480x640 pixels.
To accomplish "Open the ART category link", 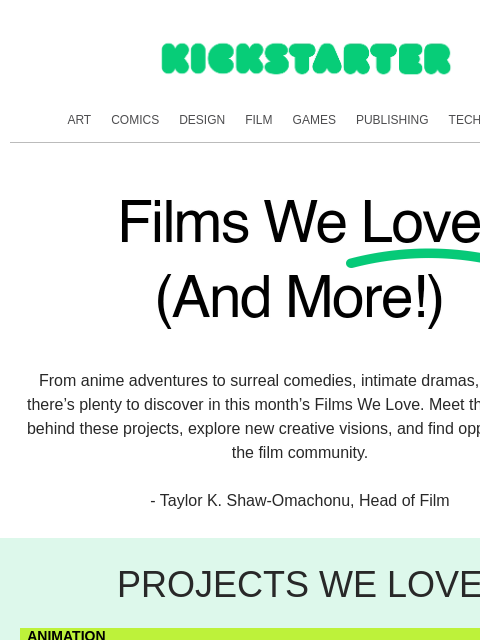I will point(79,120).
